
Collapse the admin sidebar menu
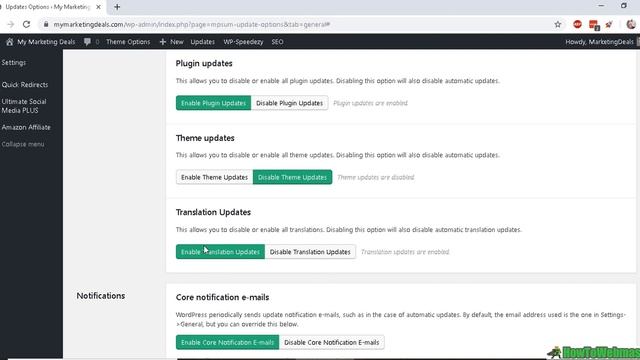23,144
